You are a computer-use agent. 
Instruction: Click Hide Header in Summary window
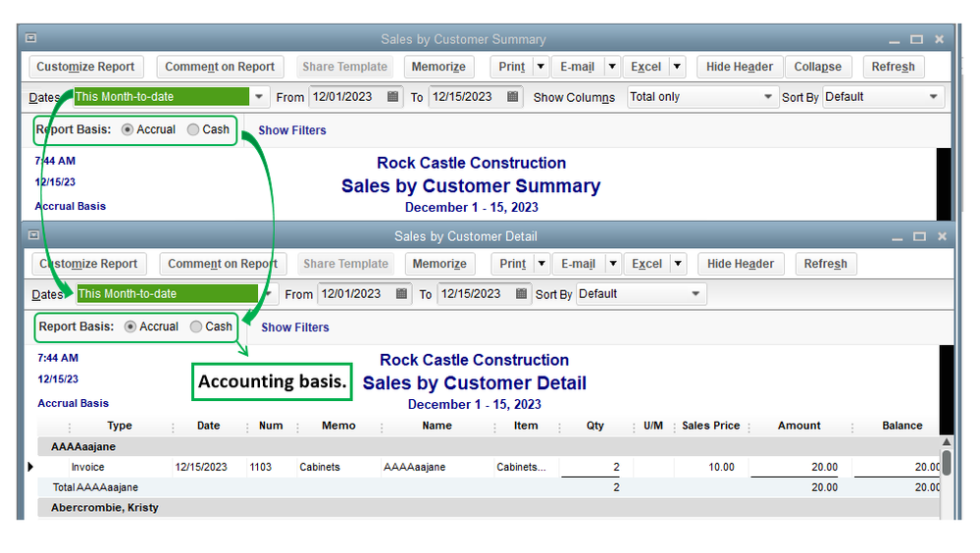(740, 67)
